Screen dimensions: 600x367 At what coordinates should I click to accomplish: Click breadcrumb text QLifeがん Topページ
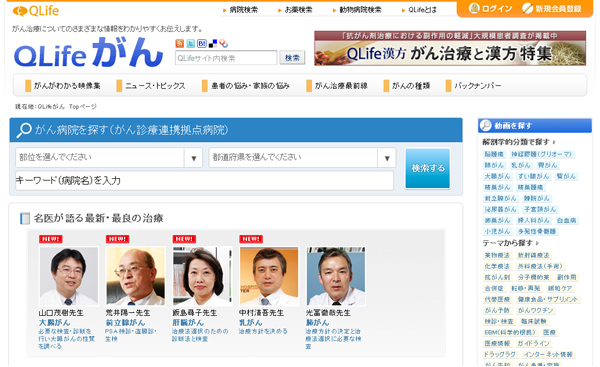[67, 107]
